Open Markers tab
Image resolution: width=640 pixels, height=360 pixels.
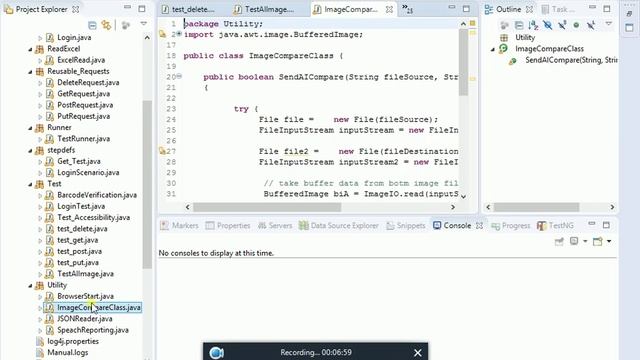179,225
